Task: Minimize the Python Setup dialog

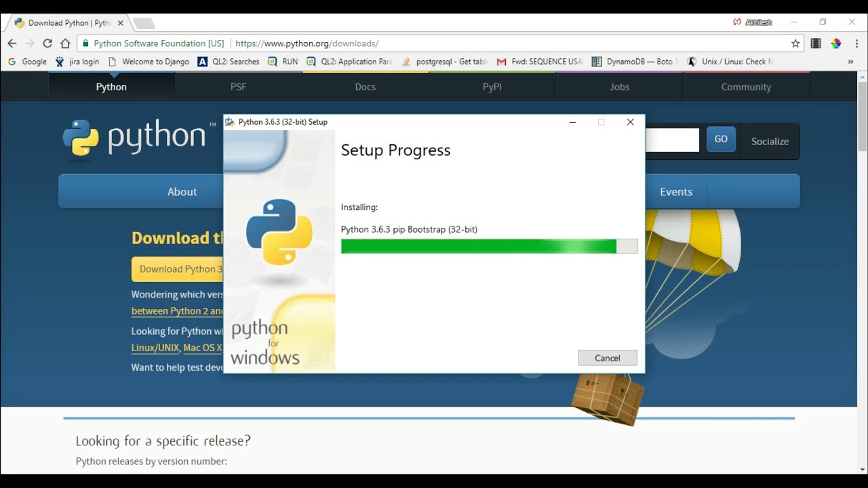Action: (572, 122)
